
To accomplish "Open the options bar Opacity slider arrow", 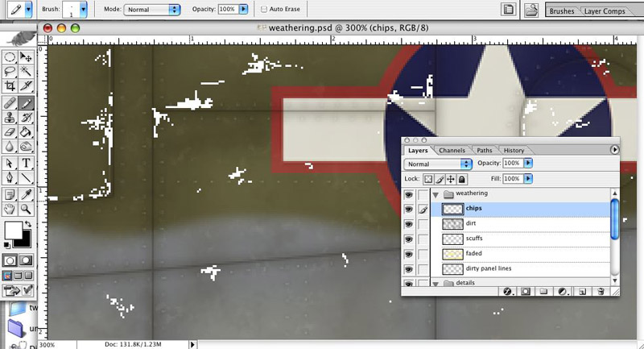I will point(244,9).
